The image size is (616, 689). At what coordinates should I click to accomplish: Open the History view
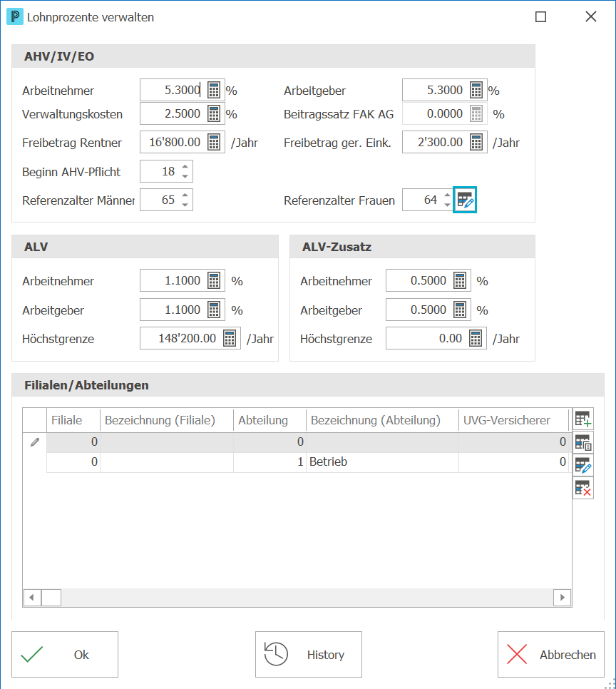click(309, 654)
